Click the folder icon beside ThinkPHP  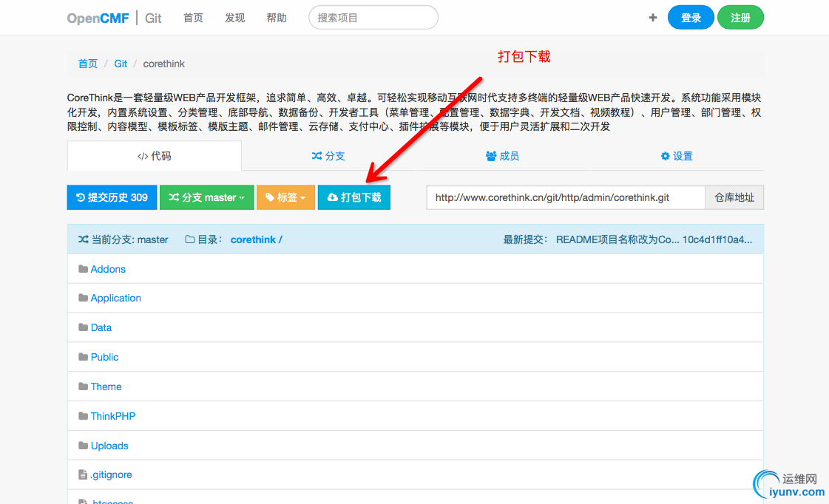(83, 416)
